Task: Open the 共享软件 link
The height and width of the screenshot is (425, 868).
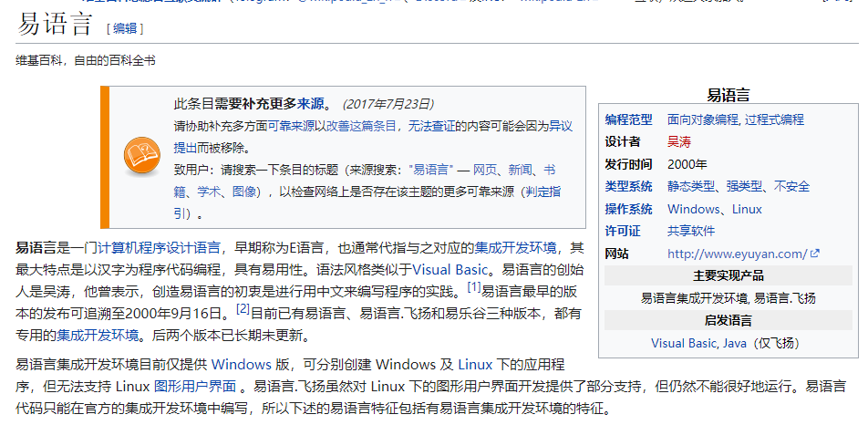Action: [691, 231]
